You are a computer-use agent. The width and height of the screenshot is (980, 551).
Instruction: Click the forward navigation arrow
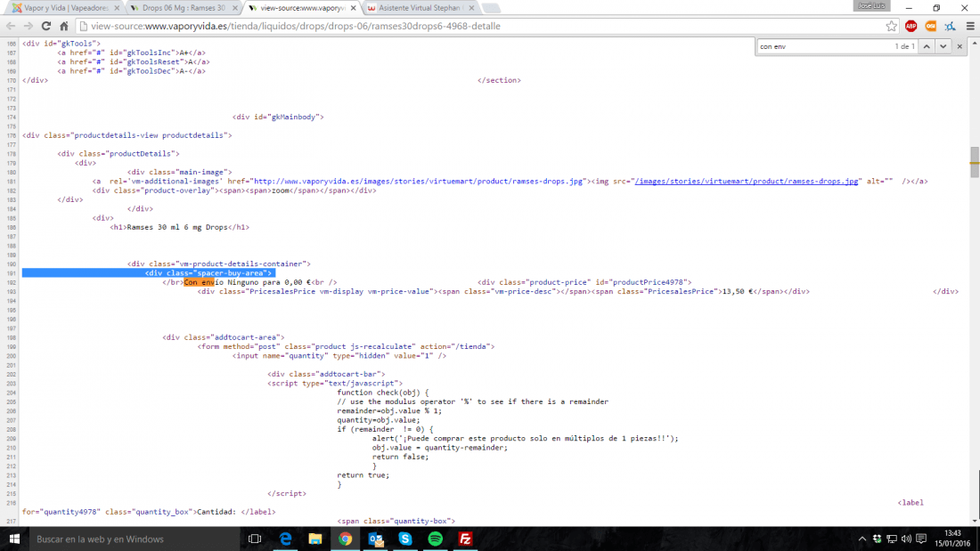click(29, 26)
